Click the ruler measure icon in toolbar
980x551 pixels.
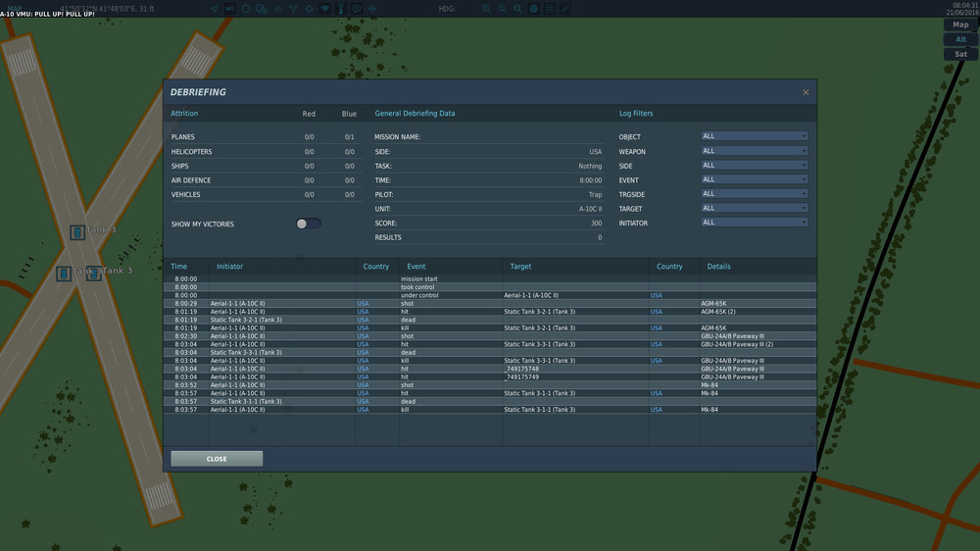565,9
